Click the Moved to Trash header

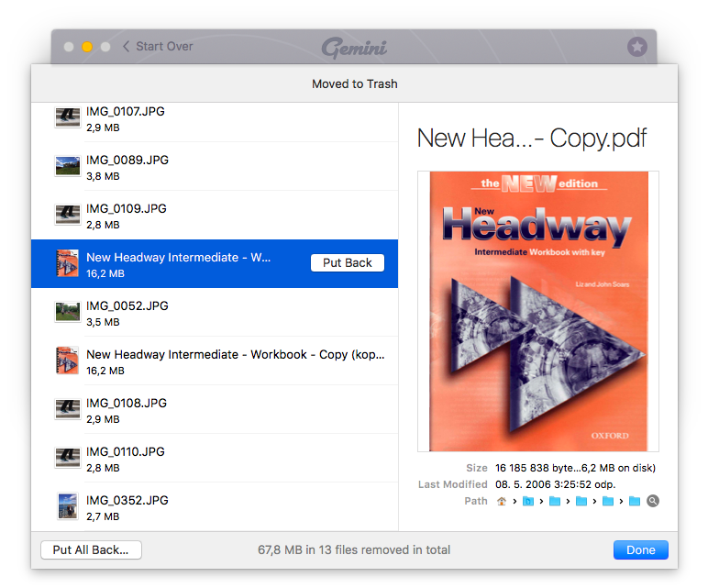[x=354, y=84]
